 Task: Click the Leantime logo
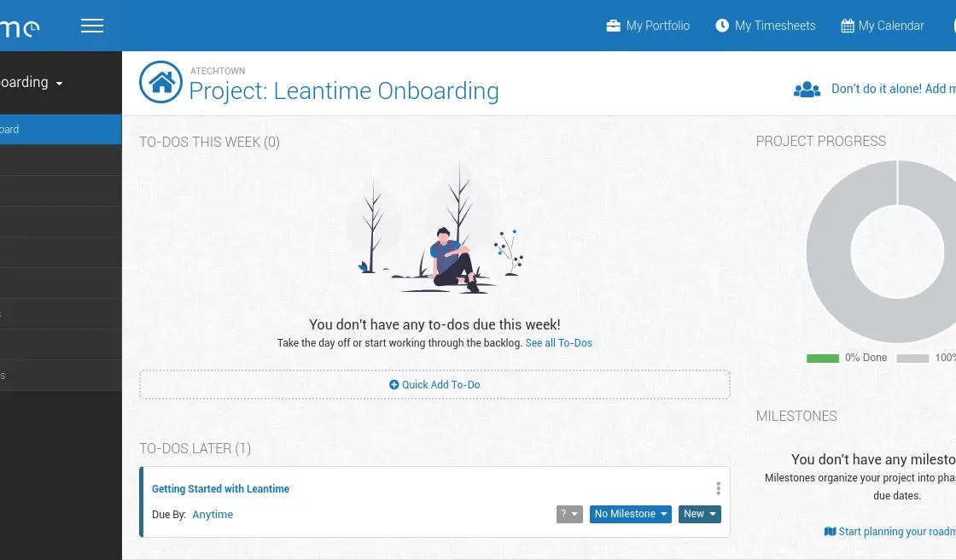coord(17,27)
